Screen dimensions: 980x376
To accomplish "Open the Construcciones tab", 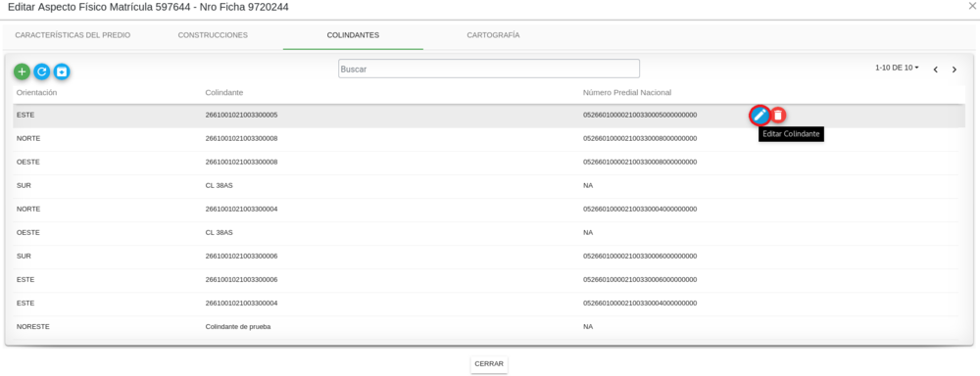I will [213, 35].
